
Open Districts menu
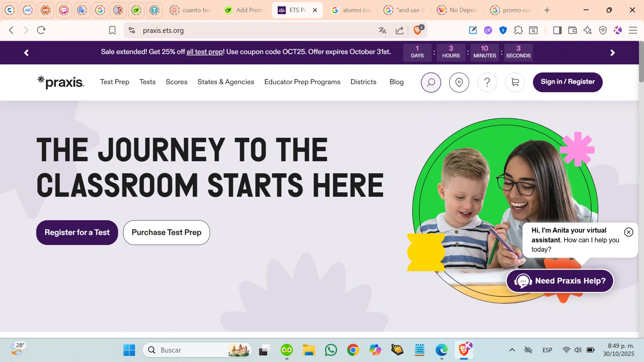coord(363,82)
